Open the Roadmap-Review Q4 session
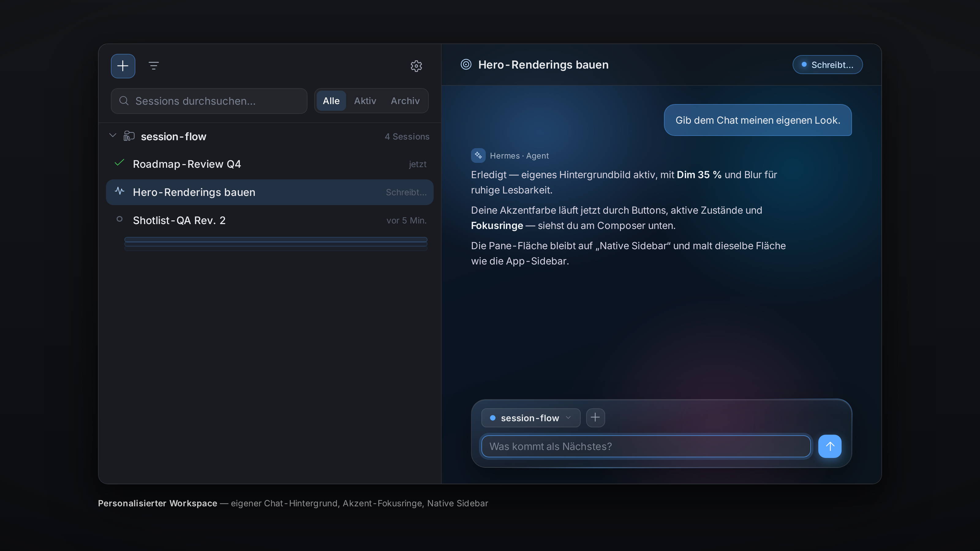Image resolution: width=980 pixels, height=551 pixels. click(270, 164)
